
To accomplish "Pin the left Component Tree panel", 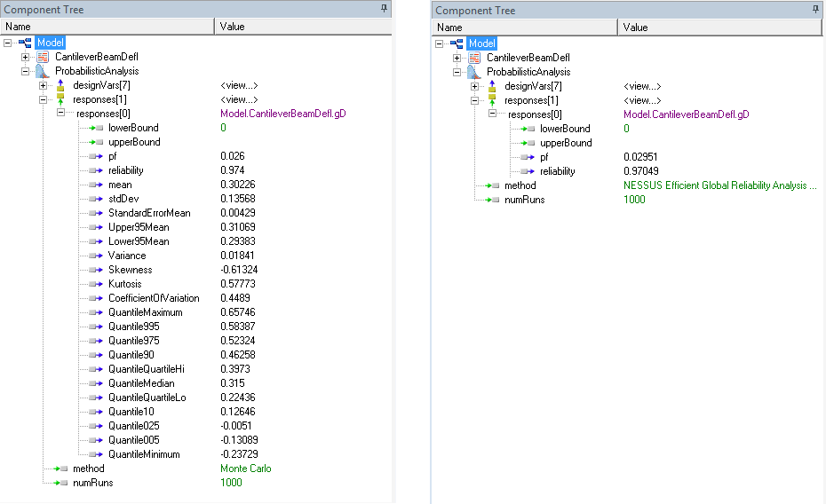I will (384, 9).
